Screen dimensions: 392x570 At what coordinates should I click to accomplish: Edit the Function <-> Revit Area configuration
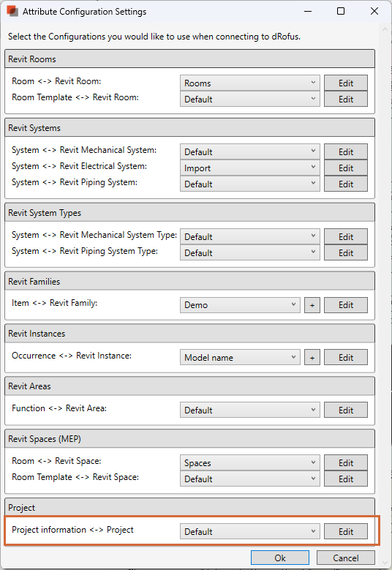pos(346,410)
